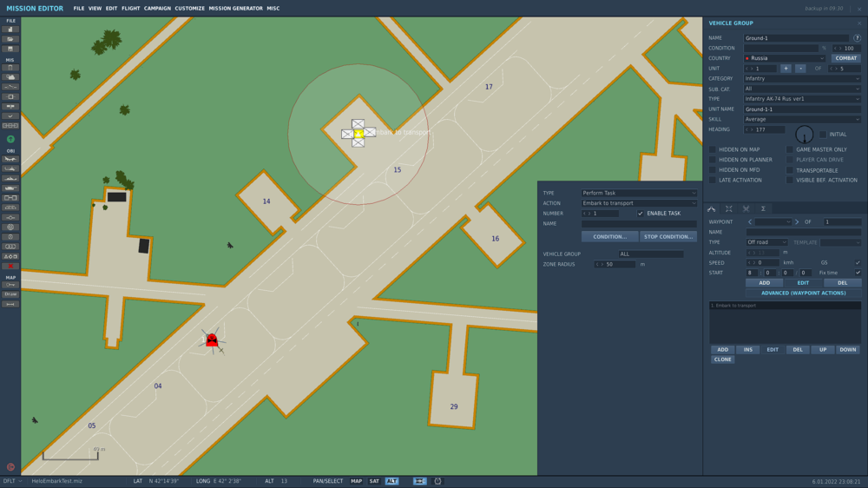Click the new mission file icon

(x=10, y=30)
